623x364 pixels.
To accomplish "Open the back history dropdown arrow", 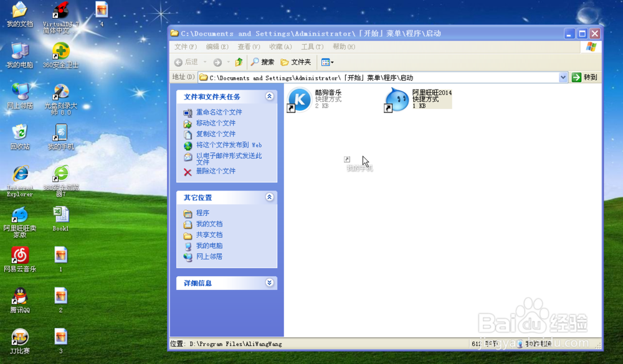I will tap(205, 62).
